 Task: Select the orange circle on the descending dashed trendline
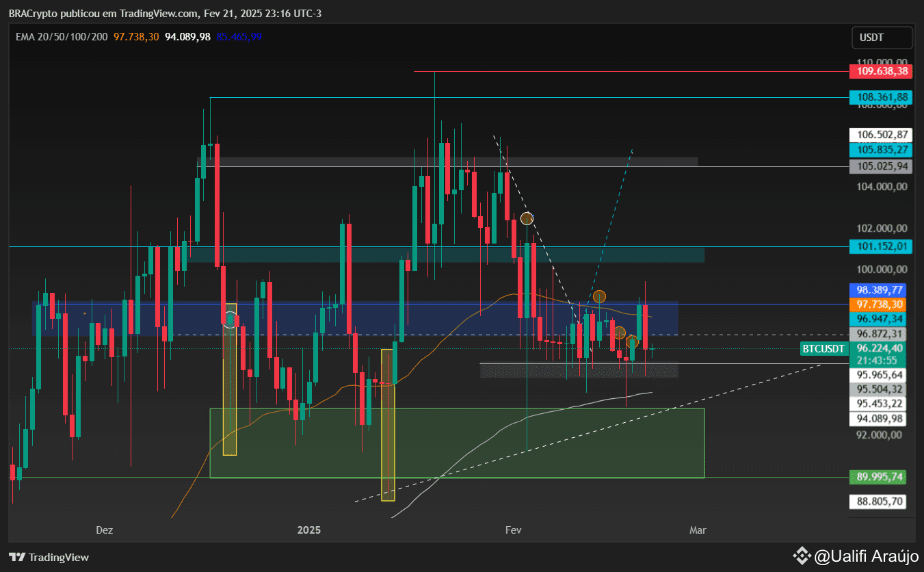(x=527, y=219)
